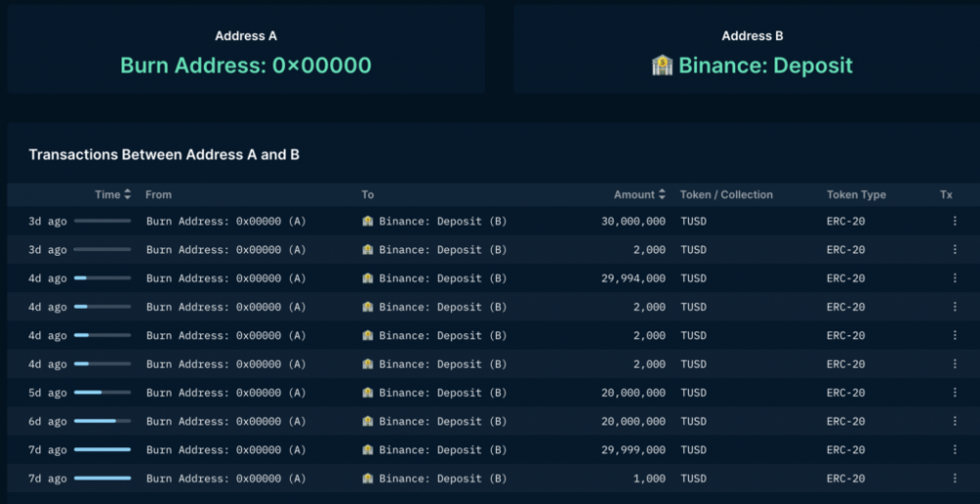Select 2,000 amount in 3d ago row
The height and width of the screenshot is (504, 980).
(651, 249)
